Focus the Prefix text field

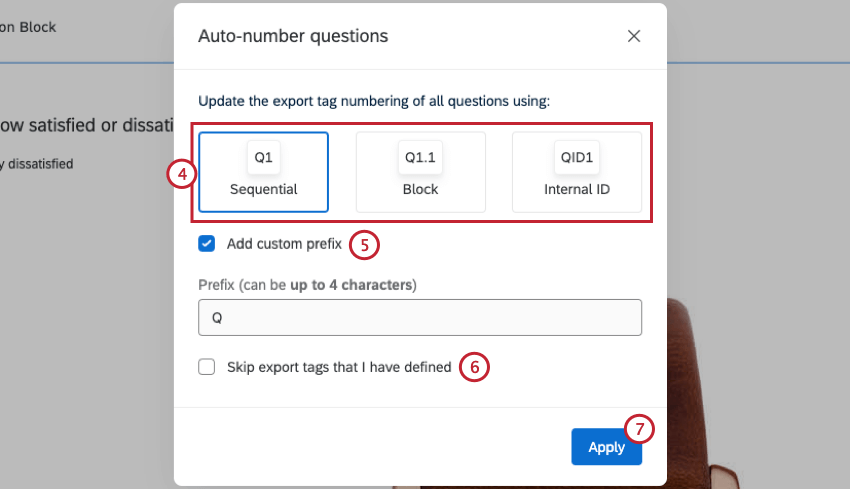point(420,317)
